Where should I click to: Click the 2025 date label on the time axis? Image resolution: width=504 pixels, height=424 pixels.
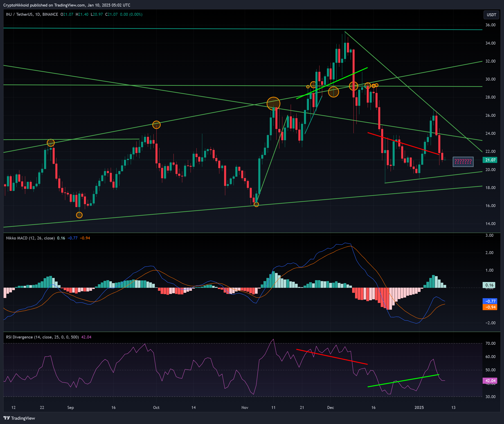point(419,407)
